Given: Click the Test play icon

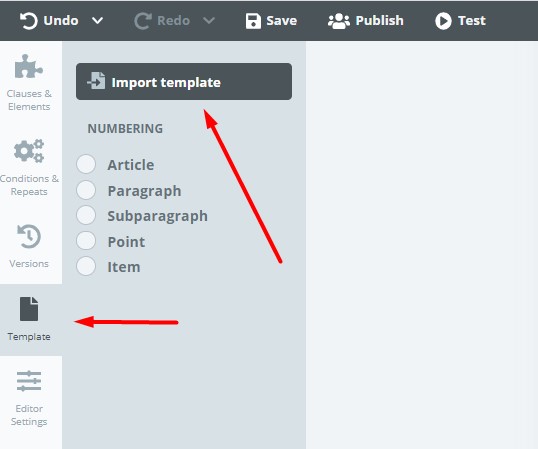Looking at the screenshot, I should point(443,21).
